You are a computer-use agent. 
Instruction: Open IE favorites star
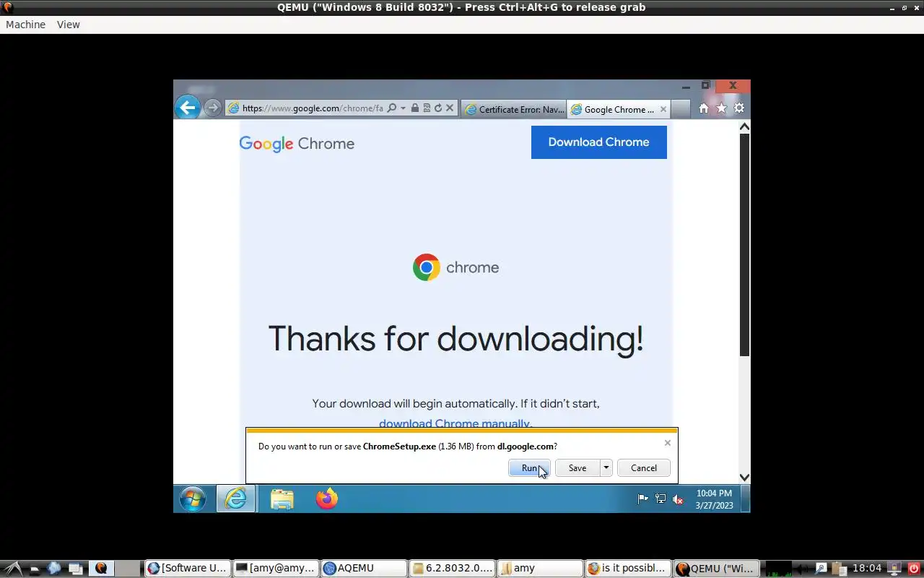click(721, 108)
